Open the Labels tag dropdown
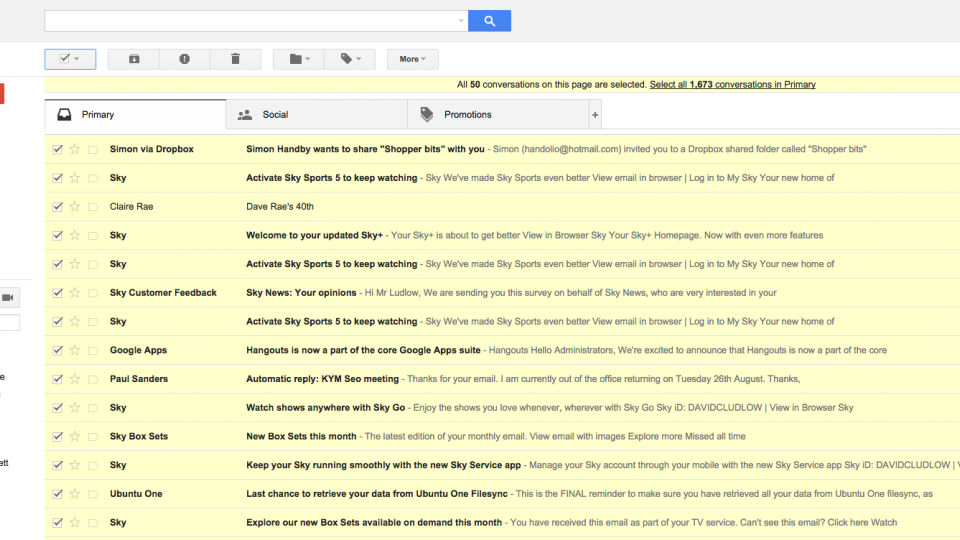Viewport: 960px width, 540px height. [x=350, y=59]
